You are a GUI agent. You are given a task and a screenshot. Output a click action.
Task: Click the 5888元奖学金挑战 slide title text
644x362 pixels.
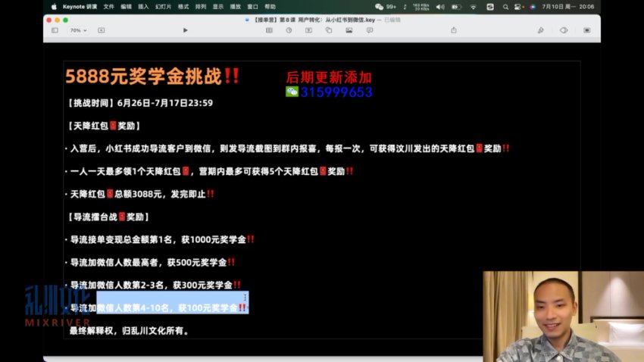point(143,76)
